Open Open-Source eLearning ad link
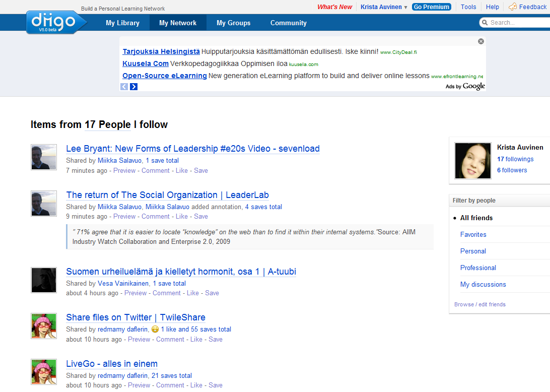Image resolution: width=550 pixels, height=392 pixels. tap(165, 76)
